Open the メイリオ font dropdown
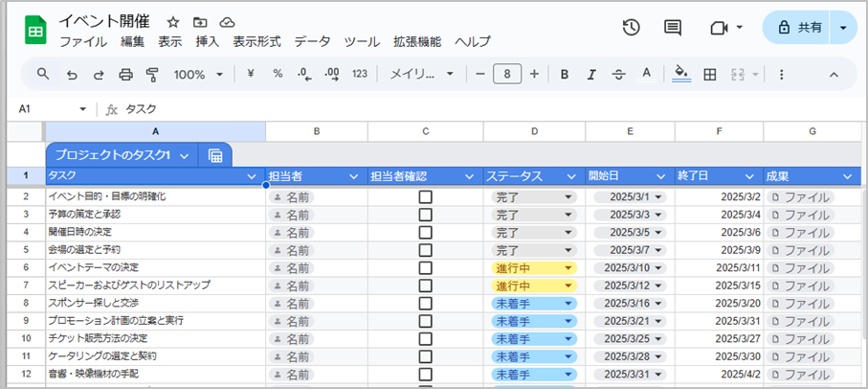 [421, 74]
